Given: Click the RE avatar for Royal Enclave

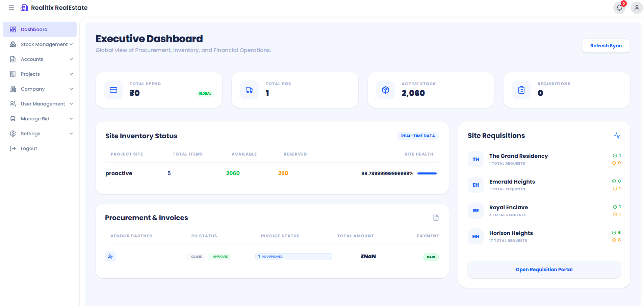Looking at the screenshot, I should click(x=476, y=211).
